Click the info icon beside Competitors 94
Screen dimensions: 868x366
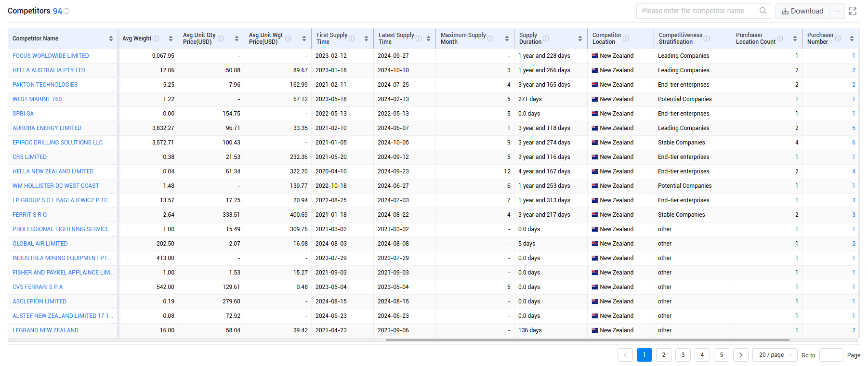[66, 11]
